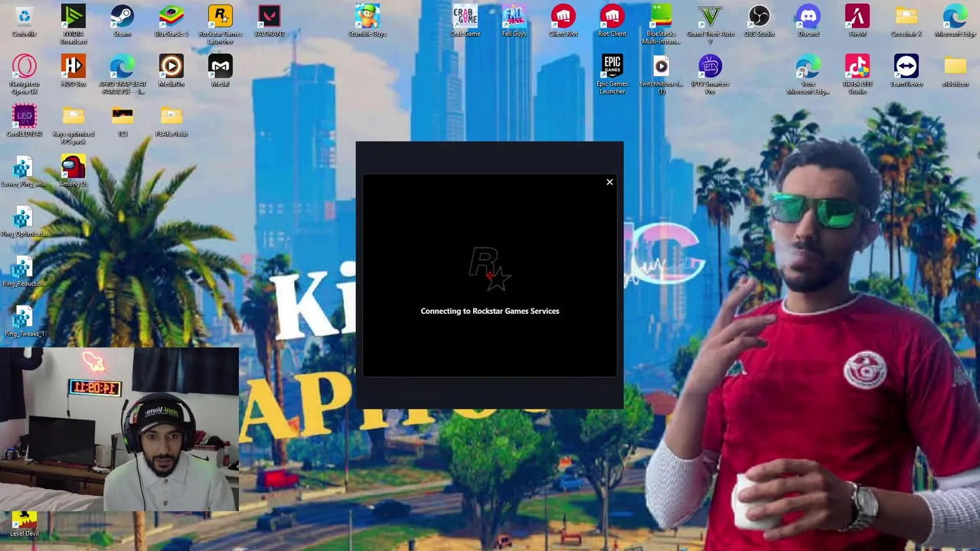Image resolution: width=980 pixels, height=551 pixels.
Task: Select the Kays optimized FPS pack folder
Action: (x=73, y=125)
